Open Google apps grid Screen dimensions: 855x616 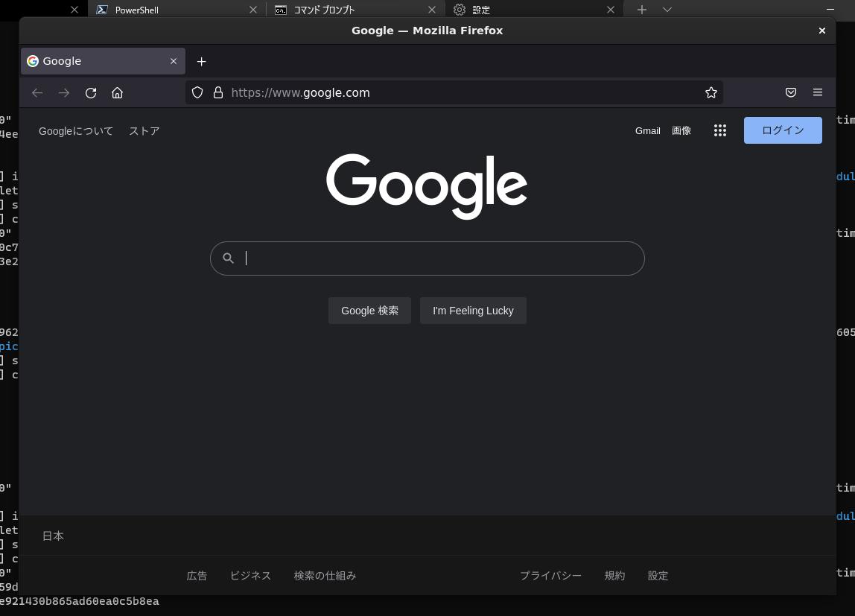coord(719,130)
